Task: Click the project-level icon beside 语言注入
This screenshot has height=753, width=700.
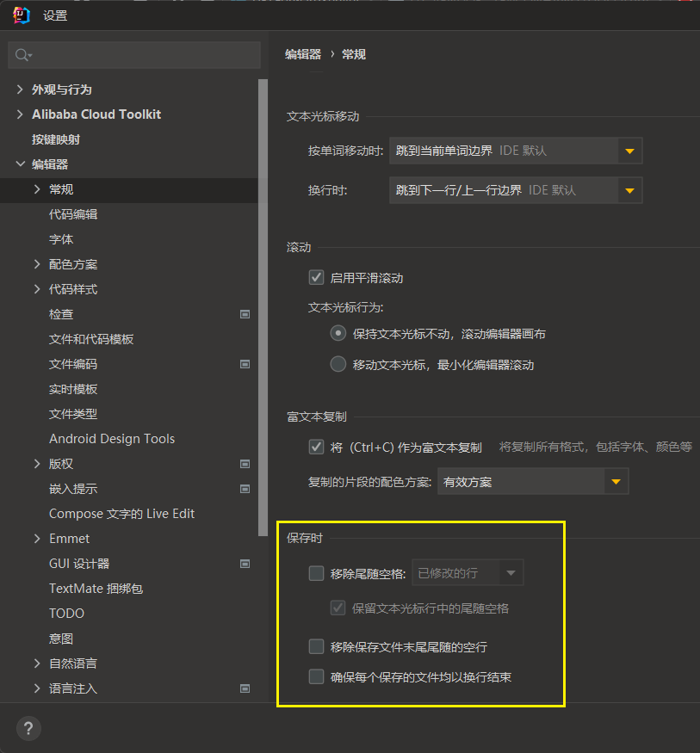Action: pos(245,688)
